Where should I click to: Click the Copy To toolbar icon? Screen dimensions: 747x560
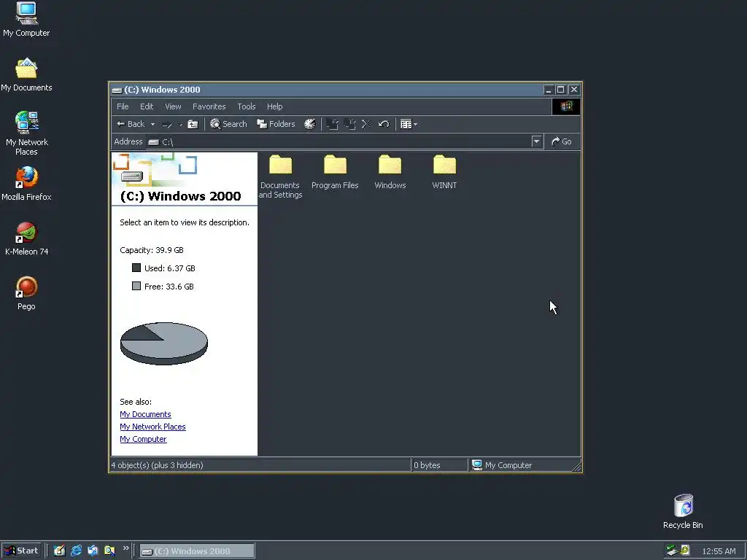coord(349,124)
